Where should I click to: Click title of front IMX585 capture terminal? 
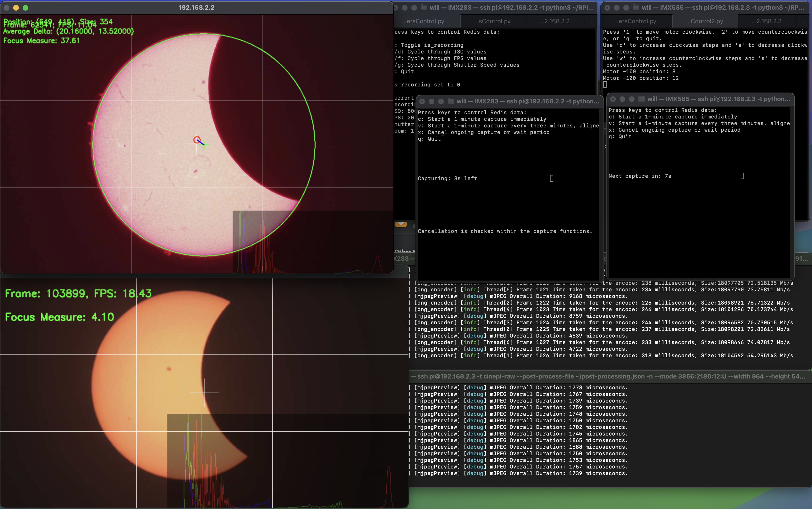pyautogui.click(x=718, y=99)
